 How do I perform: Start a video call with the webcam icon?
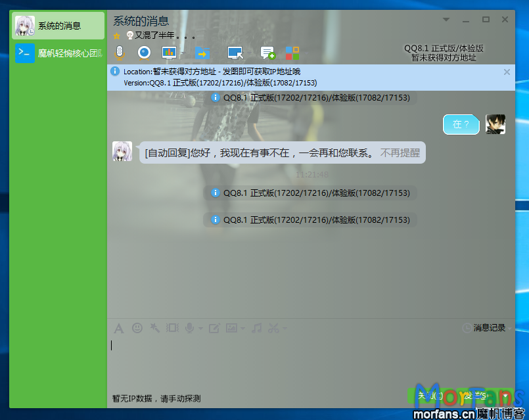(x=144, y=53)
